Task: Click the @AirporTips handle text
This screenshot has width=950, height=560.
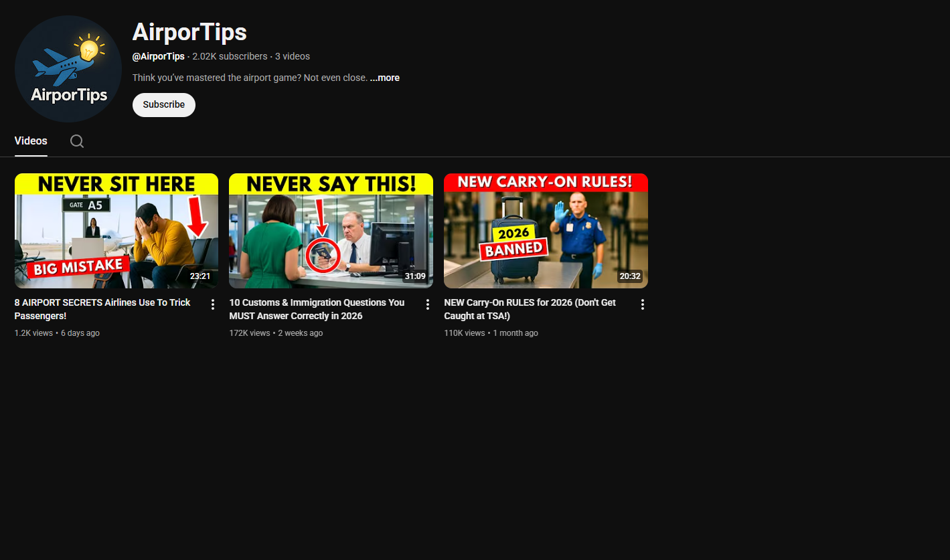Action: coord(158,57)
